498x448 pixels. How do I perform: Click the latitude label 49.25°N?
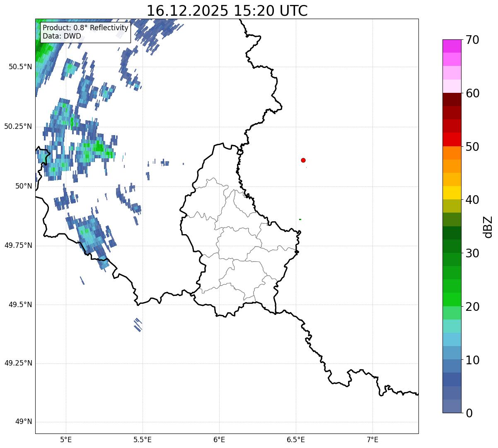18,363
